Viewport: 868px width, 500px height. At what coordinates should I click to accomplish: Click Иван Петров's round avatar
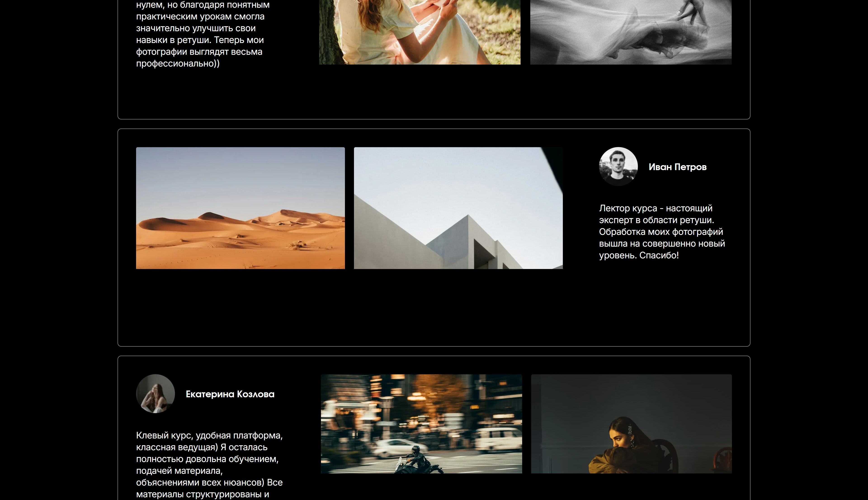point(618,167)
